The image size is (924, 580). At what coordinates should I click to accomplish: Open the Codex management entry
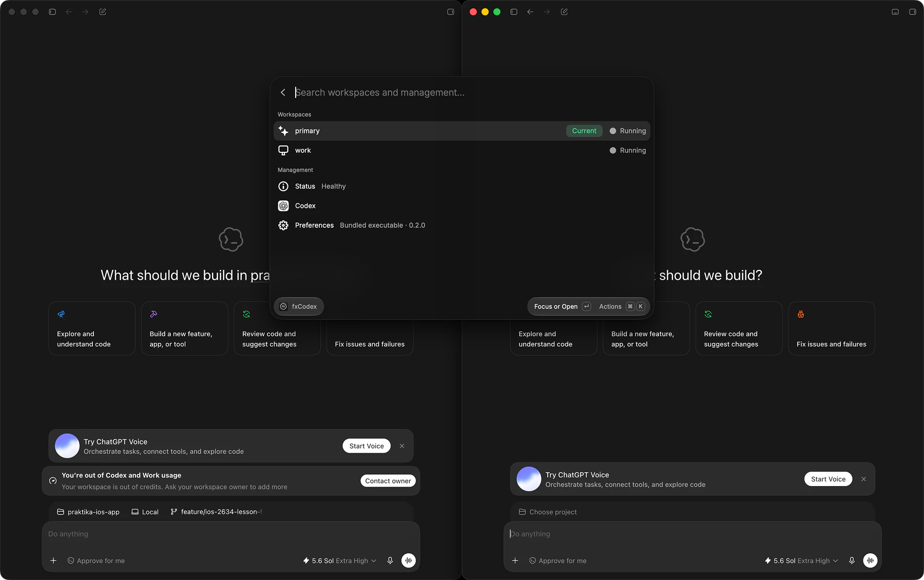click(462, 206)
